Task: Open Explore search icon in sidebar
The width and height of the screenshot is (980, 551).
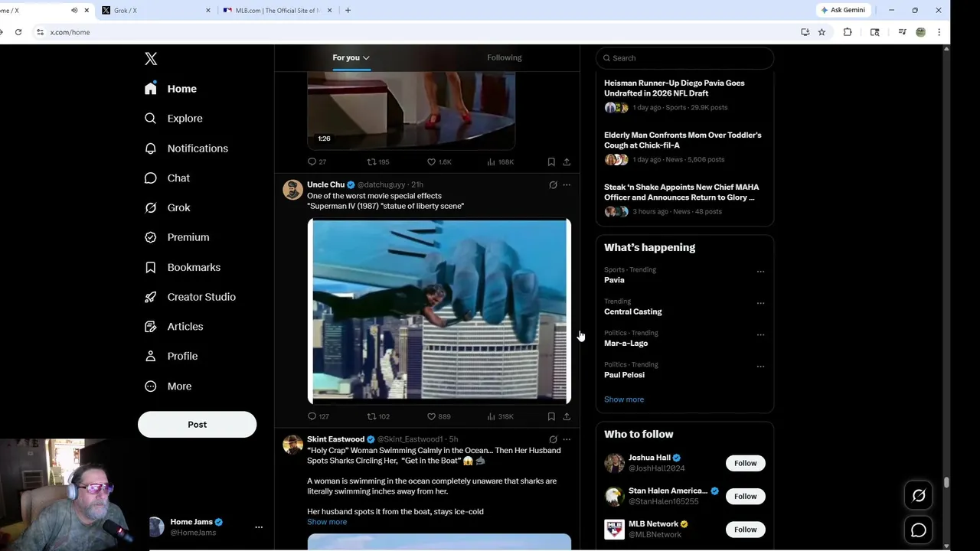Action: tap(151, 119)
